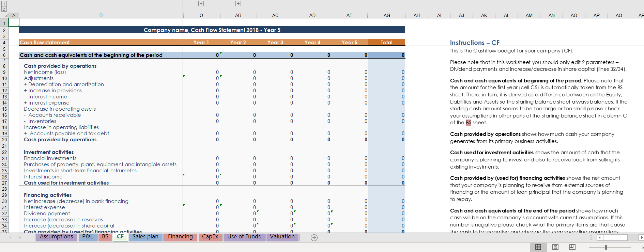Select 'Purchases of property, plant' row label

coord(100,164)
